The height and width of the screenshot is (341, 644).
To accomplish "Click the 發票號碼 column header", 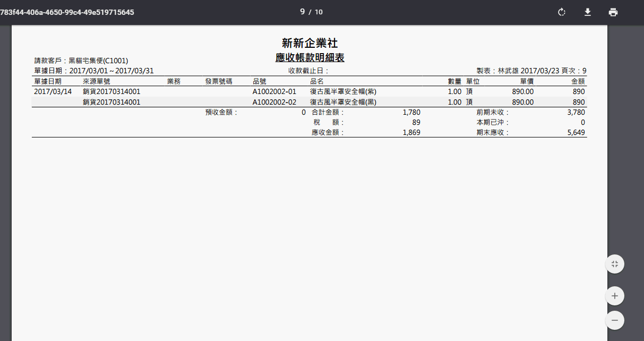I will tap(219, 81).
